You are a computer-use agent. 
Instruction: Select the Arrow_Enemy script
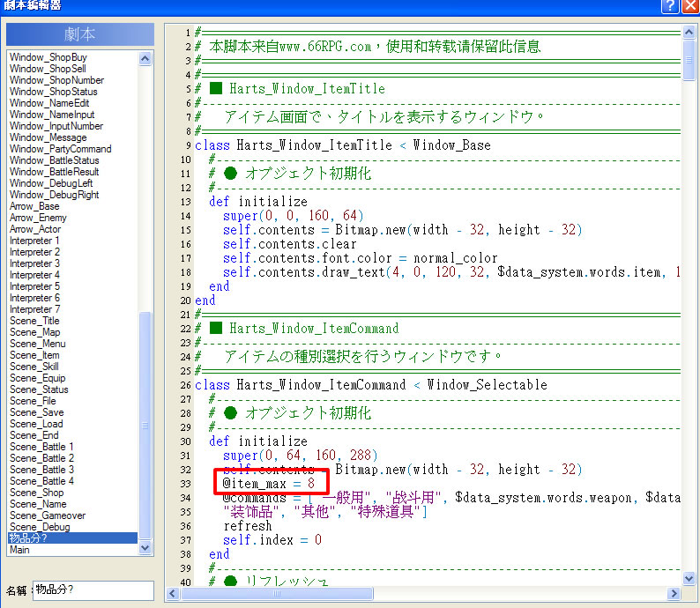(38, 218)
